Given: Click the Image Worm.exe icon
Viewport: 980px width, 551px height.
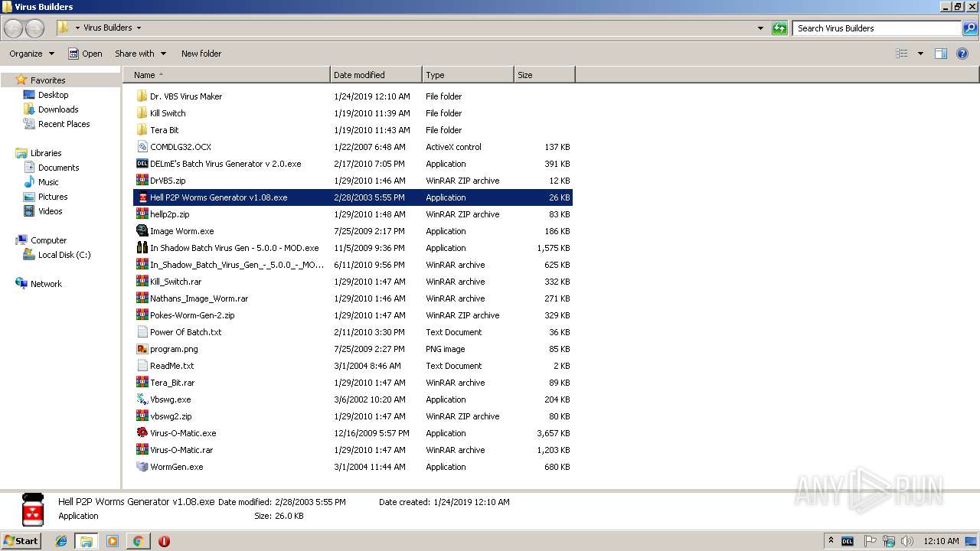Looking at the screenshot, I should (142, 231).
